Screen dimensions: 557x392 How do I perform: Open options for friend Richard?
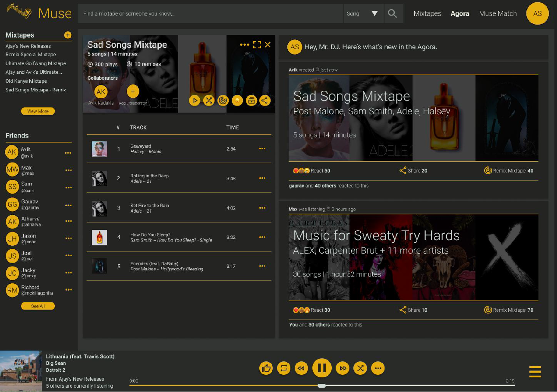coord(68,290)
